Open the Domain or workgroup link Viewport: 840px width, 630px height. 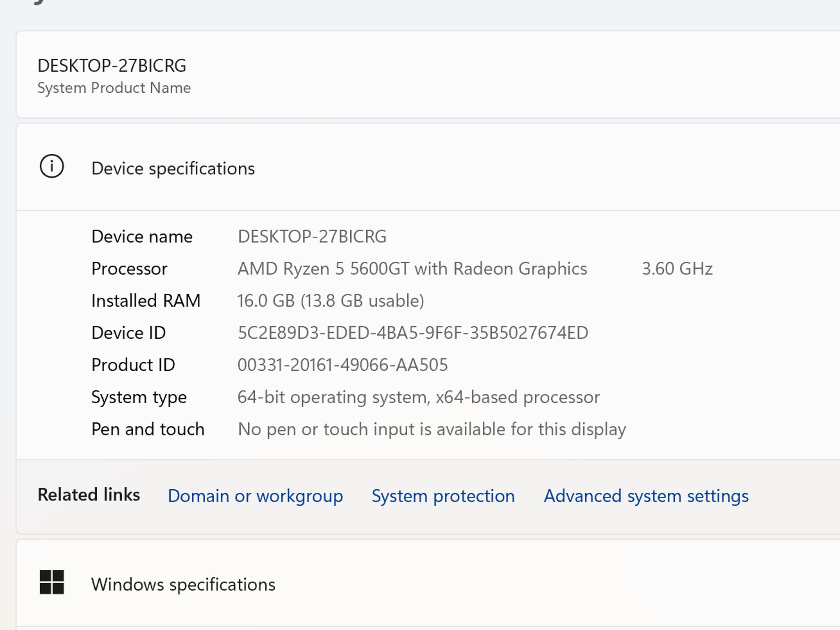click(x=256, y=496)
